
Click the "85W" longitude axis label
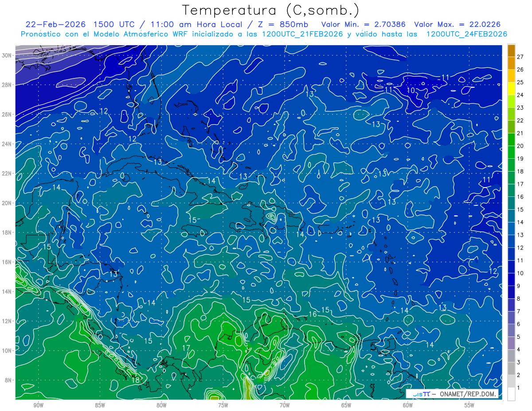click(100, 405)
